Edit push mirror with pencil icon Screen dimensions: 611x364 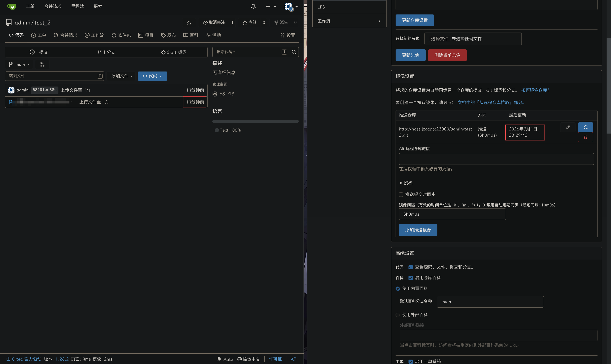click(568, 127)
